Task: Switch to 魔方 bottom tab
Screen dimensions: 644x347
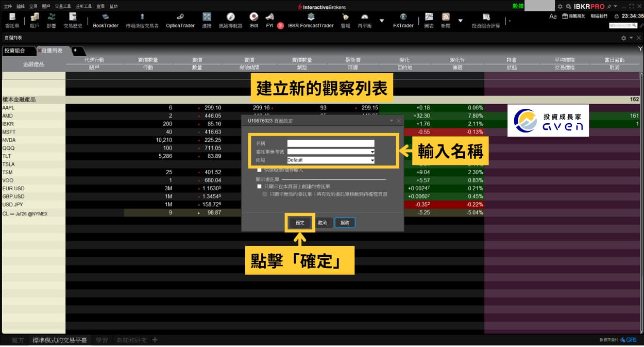Action: (18, 340)
